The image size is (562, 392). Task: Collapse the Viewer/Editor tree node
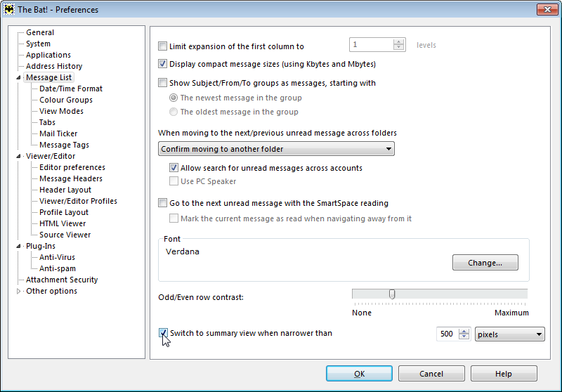pos(18,156)
